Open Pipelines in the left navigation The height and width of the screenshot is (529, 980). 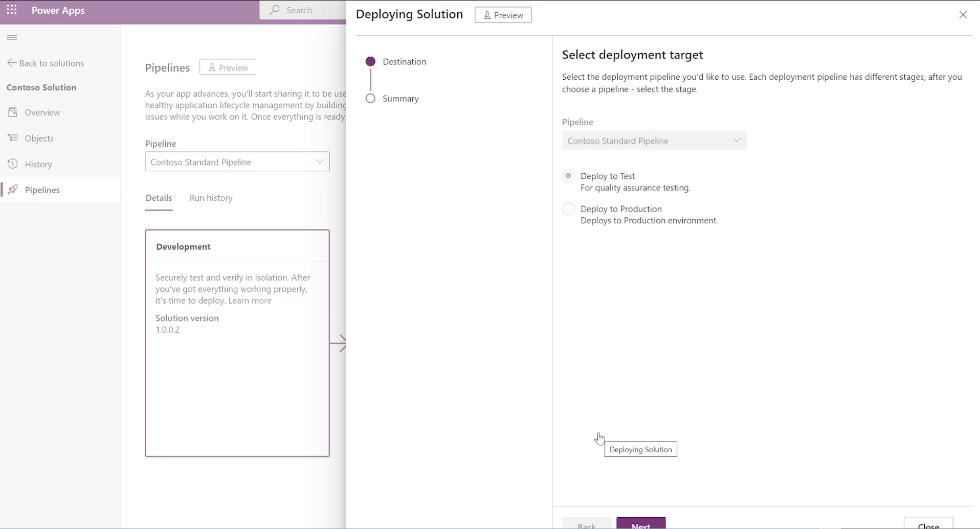pos(60,190)
